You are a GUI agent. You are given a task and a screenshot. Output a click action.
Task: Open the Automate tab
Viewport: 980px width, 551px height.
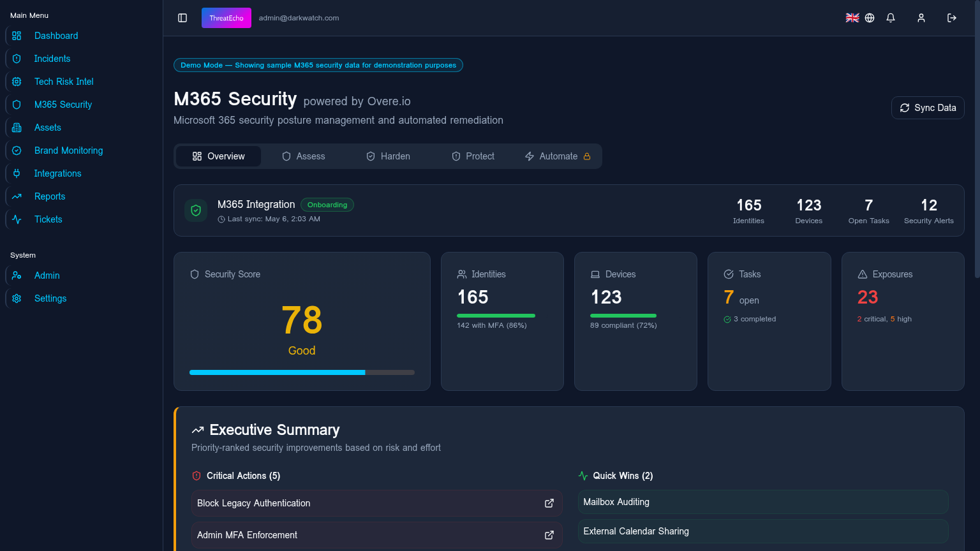[558, 156]
